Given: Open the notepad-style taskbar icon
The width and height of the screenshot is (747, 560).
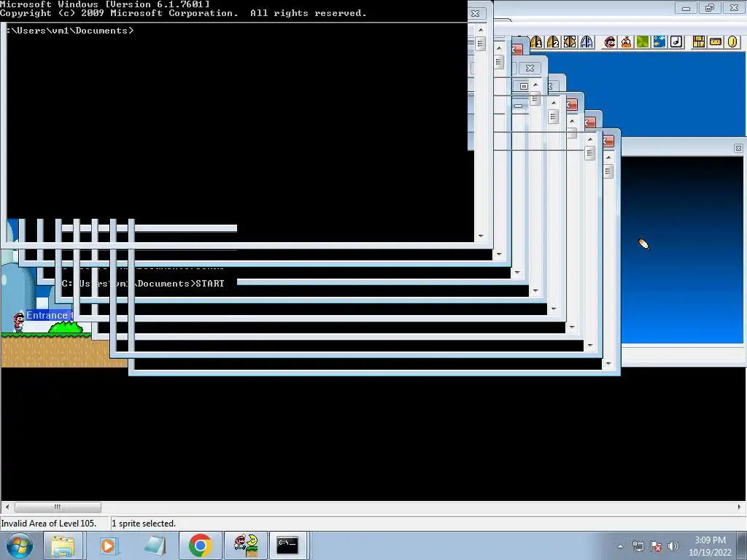Looking at the screenshot, I should click(x=155, y=545).
